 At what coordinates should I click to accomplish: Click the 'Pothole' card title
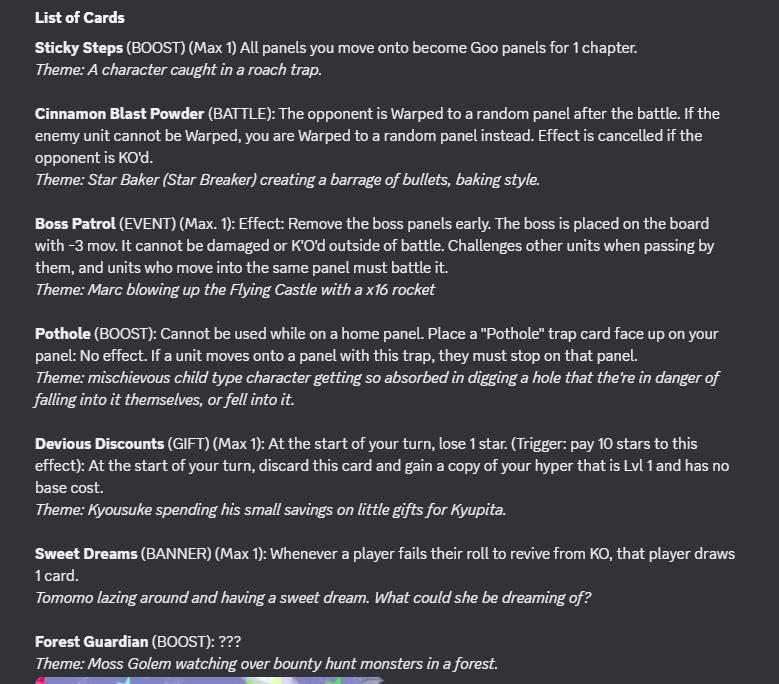tap(63, 333)
